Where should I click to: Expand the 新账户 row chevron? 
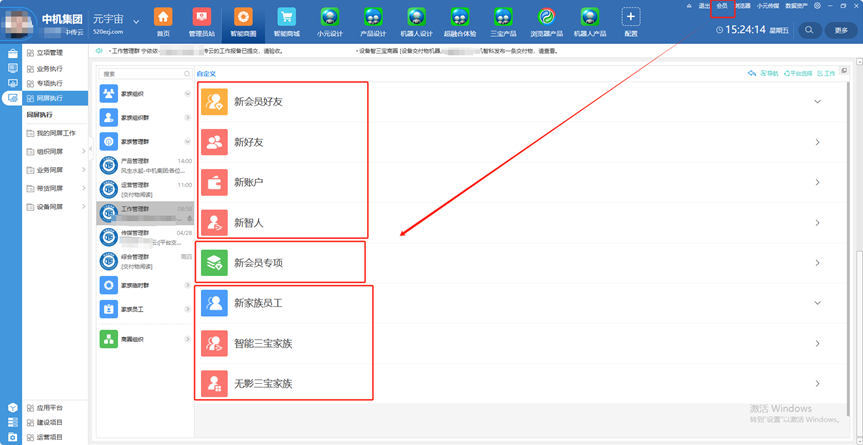coord(817,182)
